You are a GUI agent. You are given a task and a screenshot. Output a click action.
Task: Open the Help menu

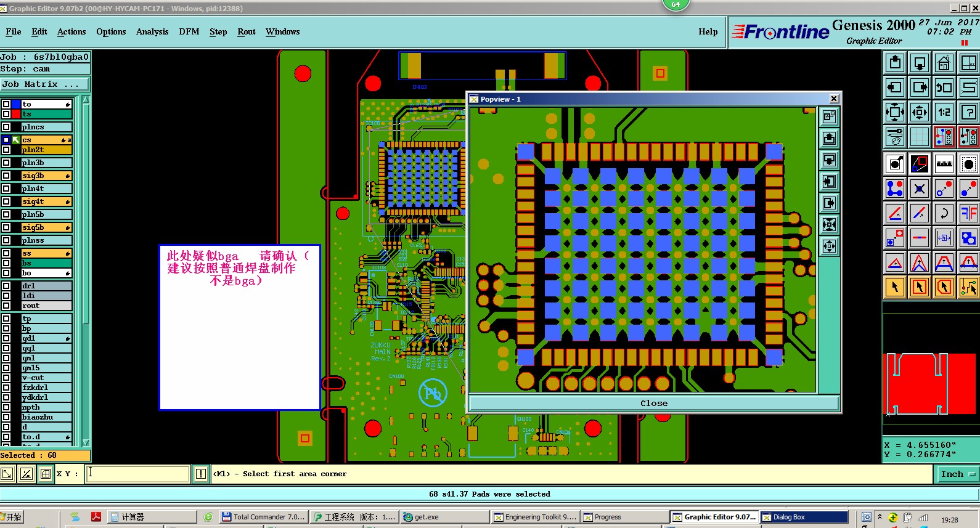(708, 31)
